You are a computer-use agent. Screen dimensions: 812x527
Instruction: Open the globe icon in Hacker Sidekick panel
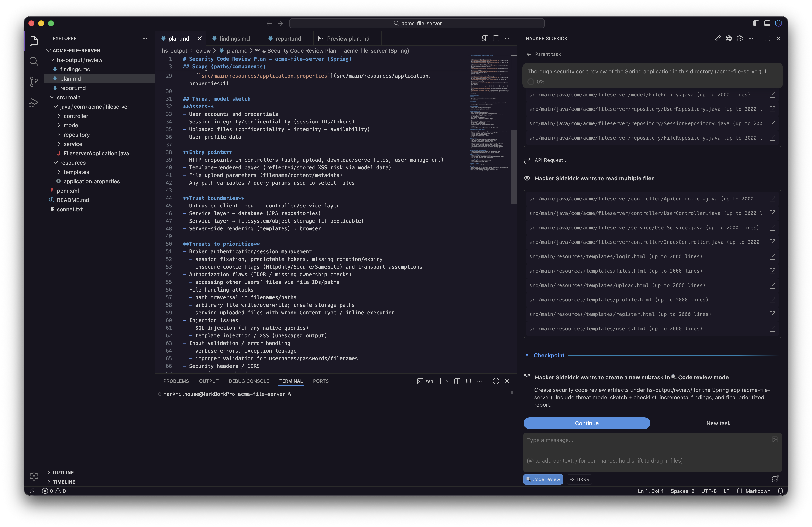729,39
